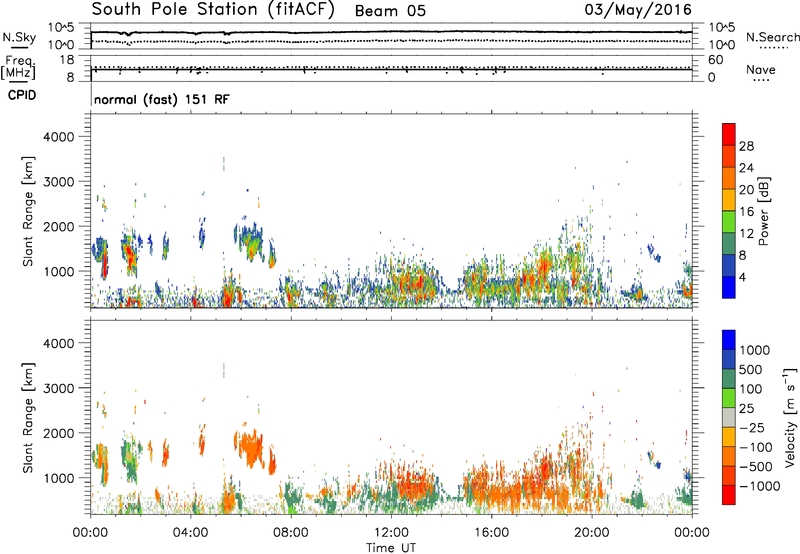Click the '04:00' time axis tick
Image resolution: width=800 pixels, height=554 pixels.
point(191,533)
